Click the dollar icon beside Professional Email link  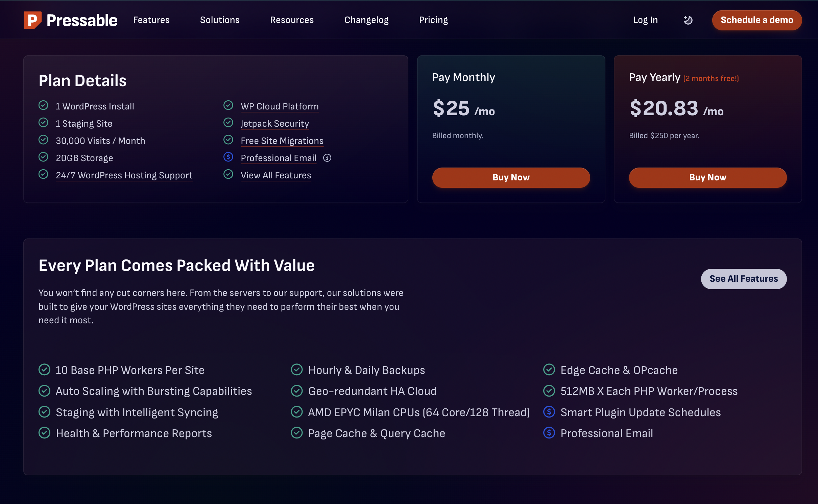tap(228, 157)
